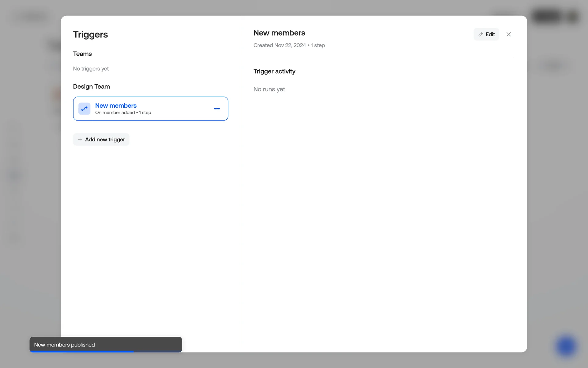Click the Design Team section heading
This screenshot has width=588, height=368.
[x=91, y=86]
